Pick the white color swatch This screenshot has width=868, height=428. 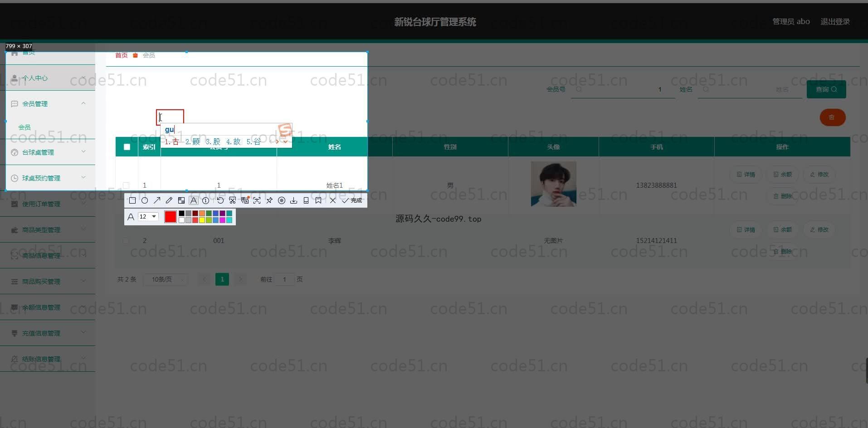181,220
